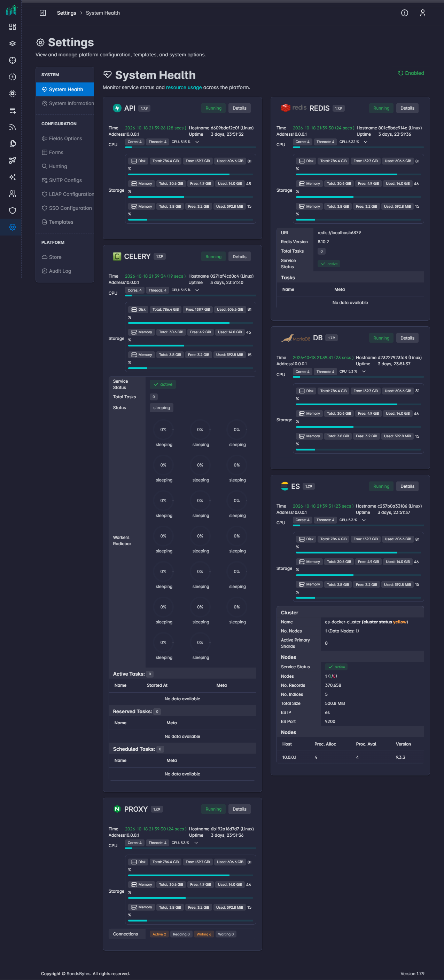This screenshot has width=444, height=980.
Task: Toggle the Enabled auto-refresh button
Action: point(411,73)
